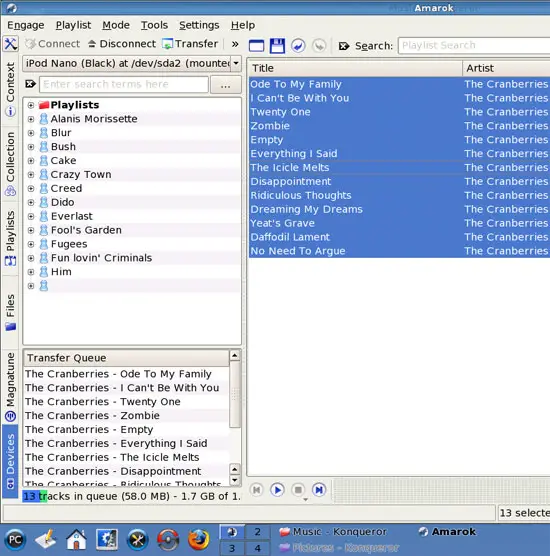Select Him in device tree
This screenshot has height=556, width=550.
(61, 272)
